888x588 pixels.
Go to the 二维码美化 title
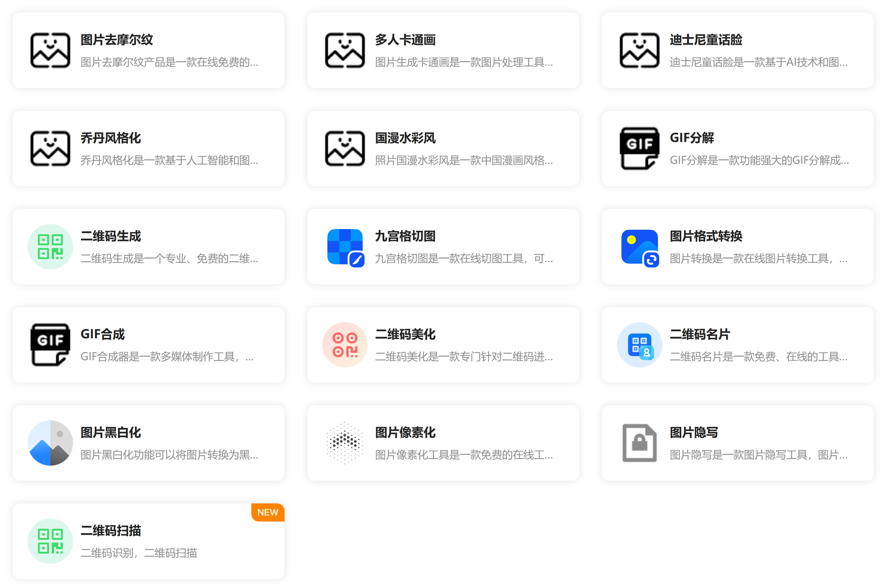coord(405,334)
